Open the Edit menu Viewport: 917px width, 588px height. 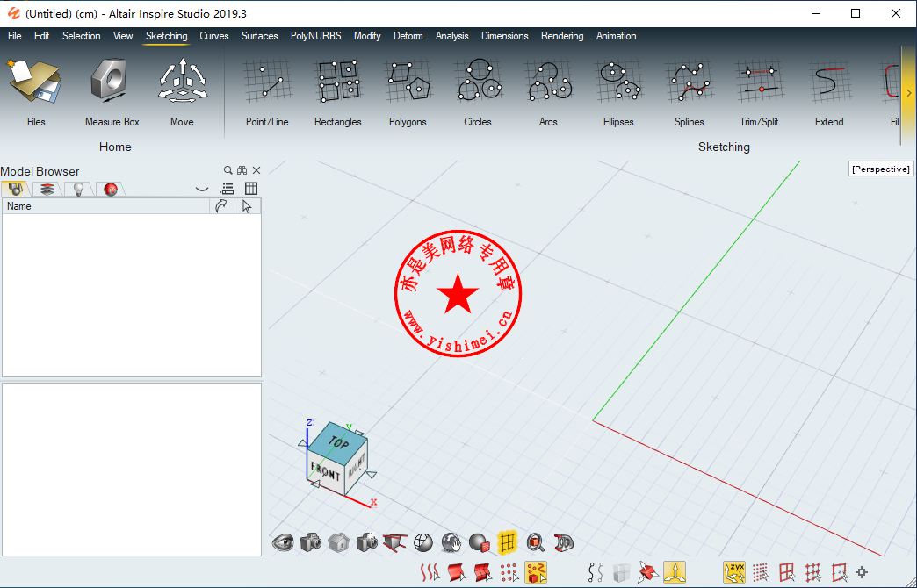[x=41, y=36]
